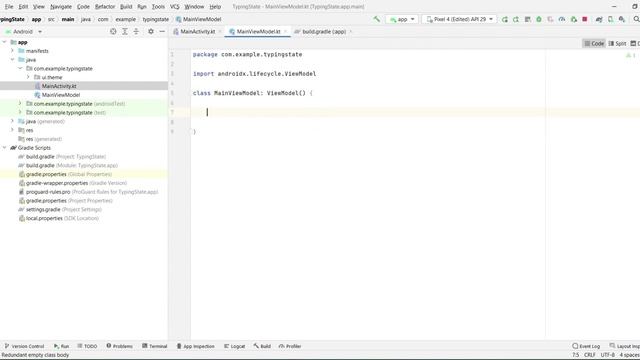The height and width of the screenshot is (360, 640).
Task: Open the App Inspection tool window
Action: pos(196,346)
